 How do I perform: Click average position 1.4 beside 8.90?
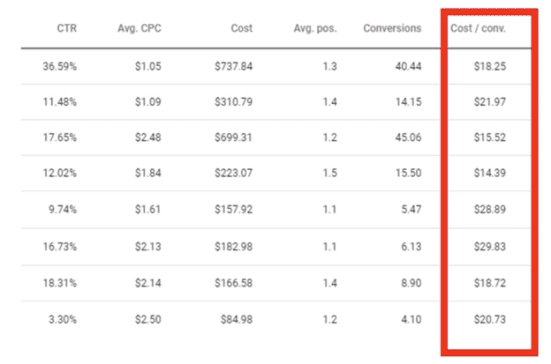coord(330,283)
